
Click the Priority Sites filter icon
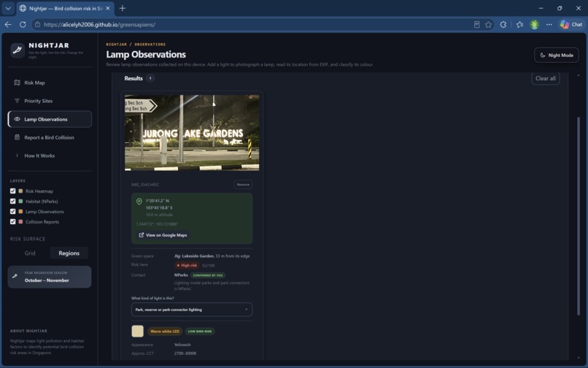[x=17, y=101]
